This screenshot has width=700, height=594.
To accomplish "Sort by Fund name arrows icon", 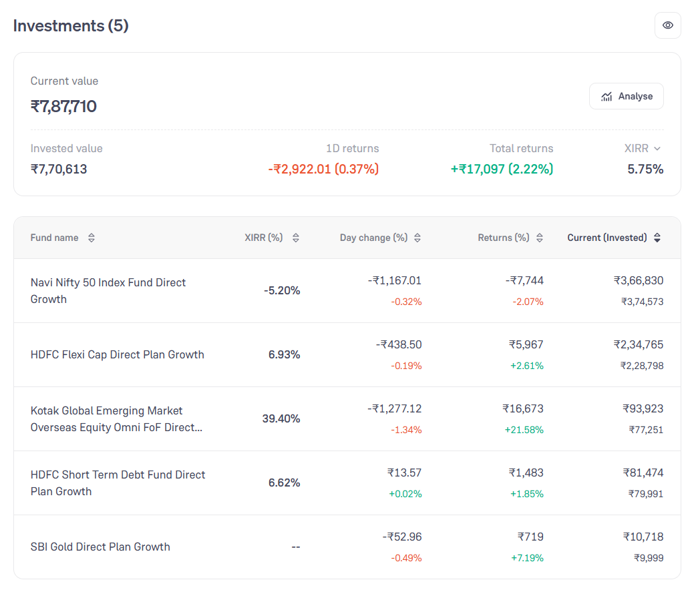I will [x=92, y=238].
